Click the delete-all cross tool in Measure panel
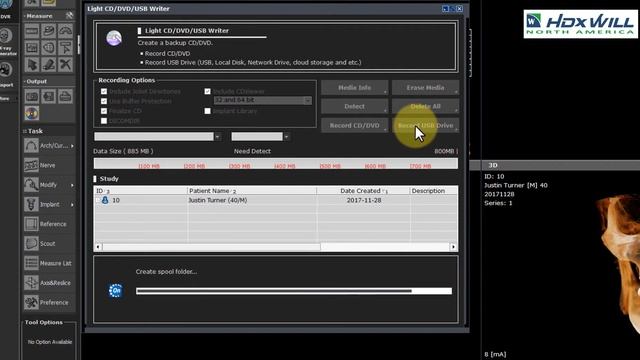 65,64
